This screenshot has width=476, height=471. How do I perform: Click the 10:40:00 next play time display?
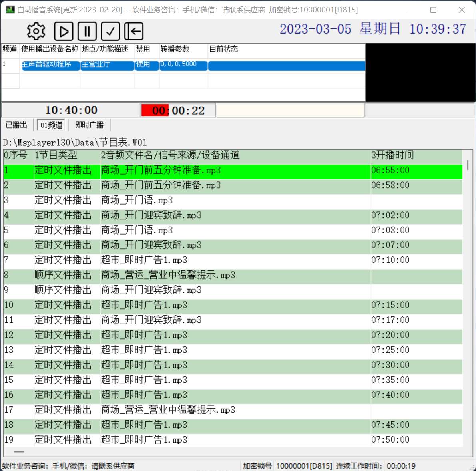72,110
